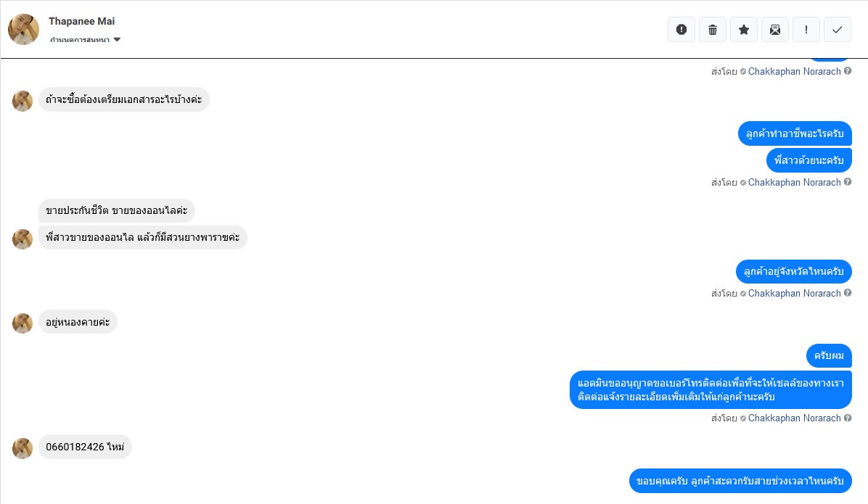Viewport: 868px width, 504px height.
Task: Mark conversation unread with envelope icon
Action: (775, 30)
